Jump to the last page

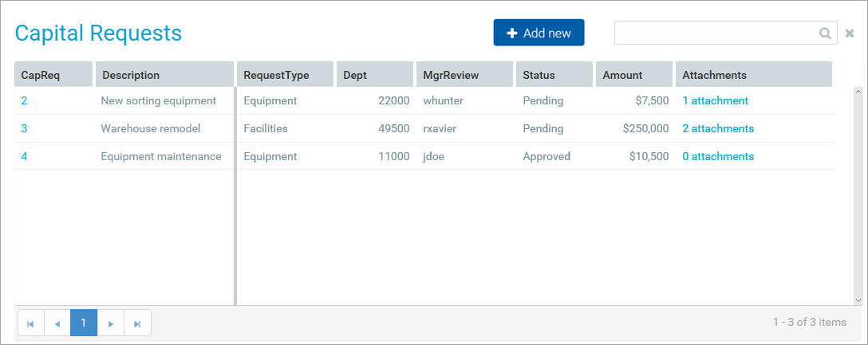(137, 323)
